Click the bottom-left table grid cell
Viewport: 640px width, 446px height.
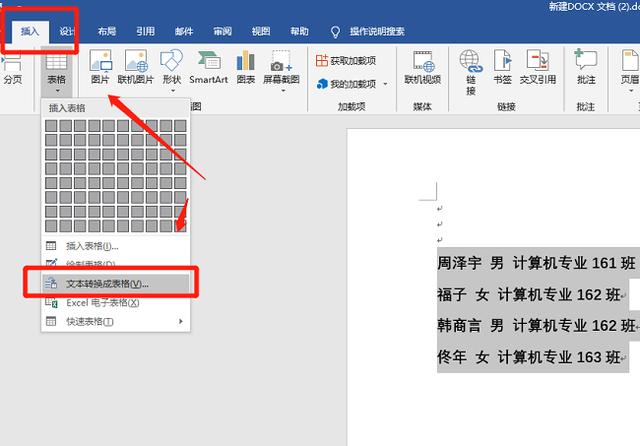click(x=51, y=226)
